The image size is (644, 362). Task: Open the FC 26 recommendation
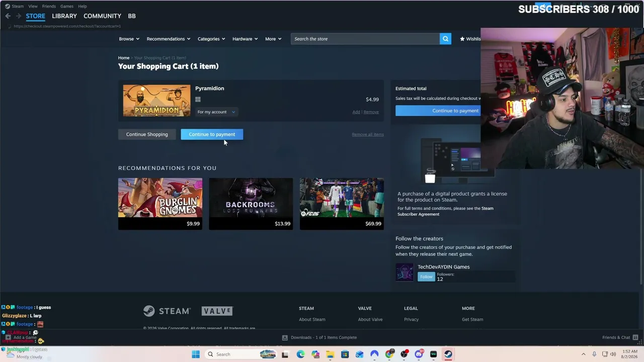(x=342, y=204)
